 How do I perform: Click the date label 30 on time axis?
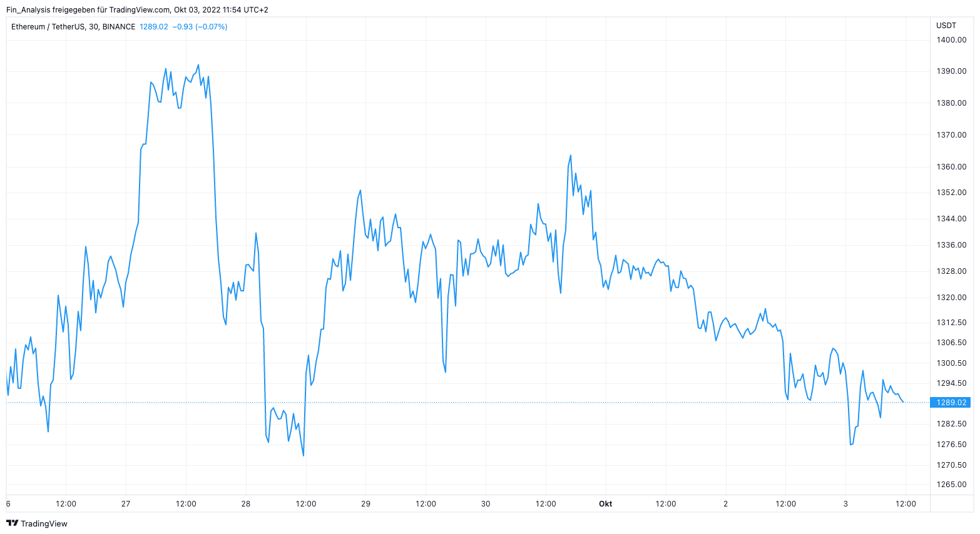486,504
